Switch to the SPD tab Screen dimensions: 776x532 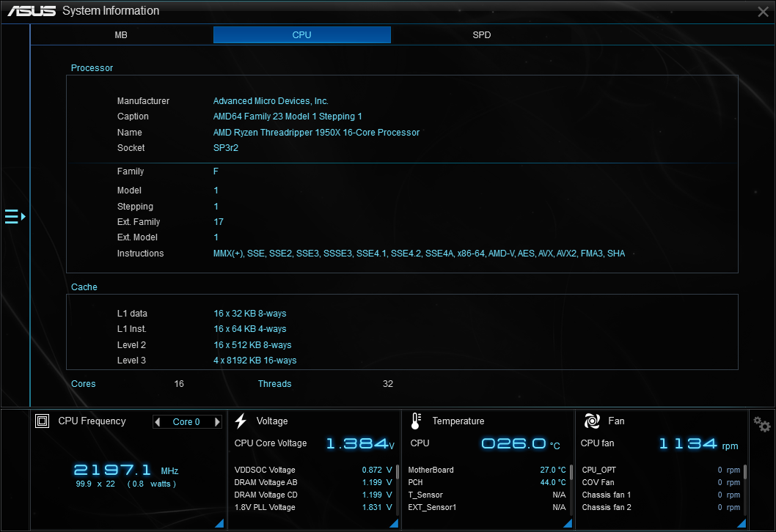pos(482,35)
